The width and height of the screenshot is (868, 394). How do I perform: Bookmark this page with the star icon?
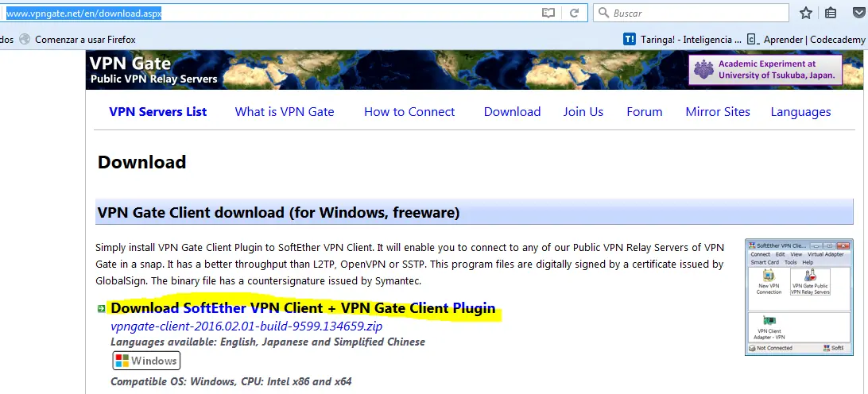click(806, 13)
